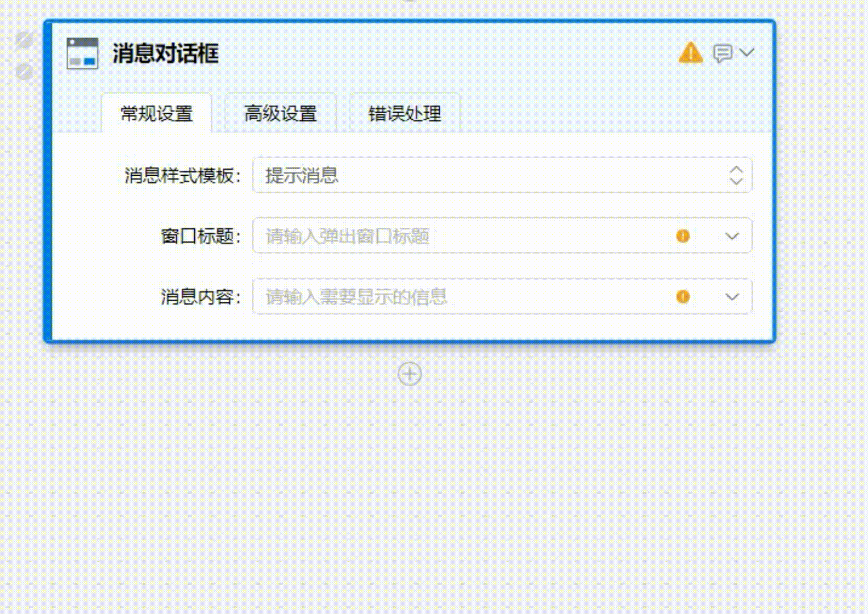Expand the 消息内容 field dropdown chevron

click(x=732, y=297)
